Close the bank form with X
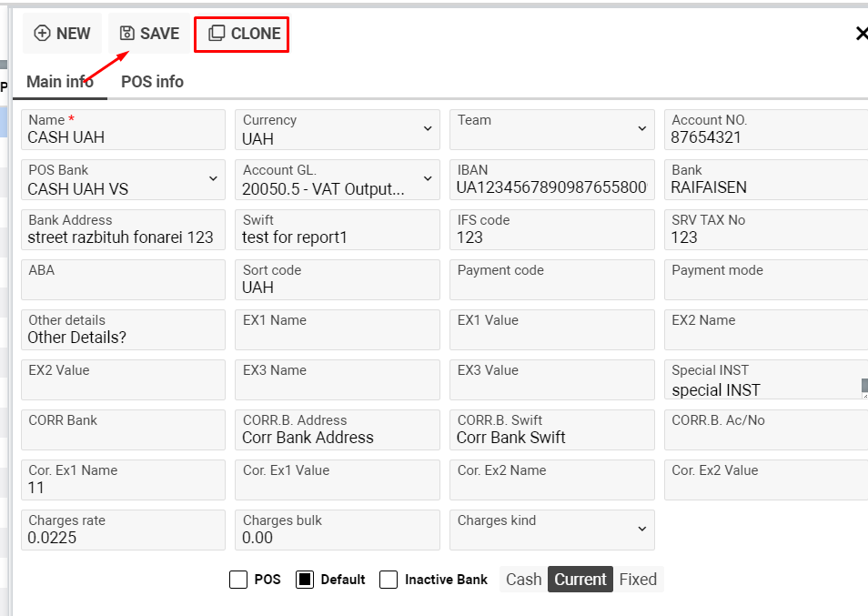Image resolution: width=868 pixels, height=616 pixels. coord(861,34)
